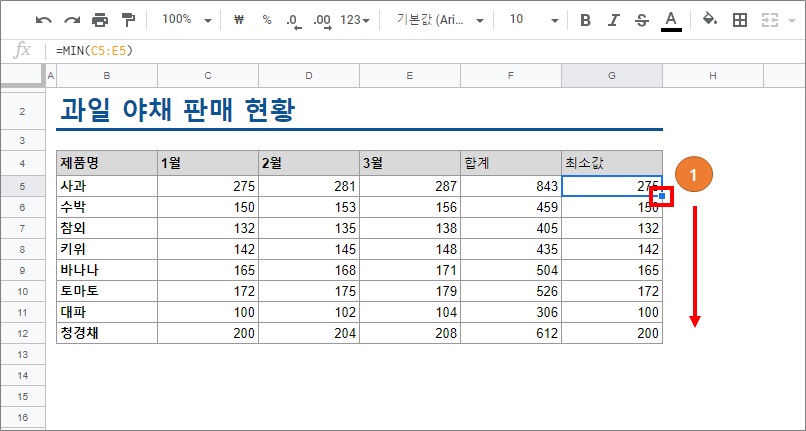This screenshot has height=431, width=806.
Task: Open the merge cells dropdown arrow
Action: point(792,21)
